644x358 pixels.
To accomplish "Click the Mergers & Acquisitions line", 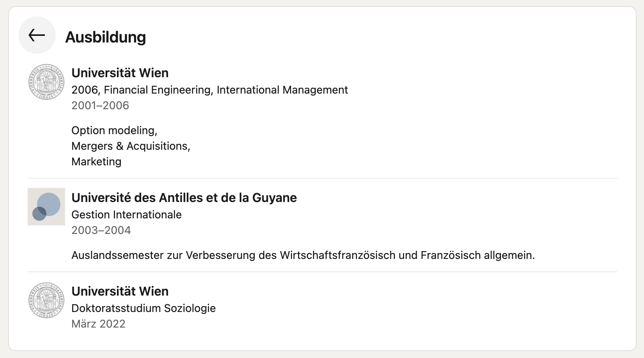I will coord(131,146).
